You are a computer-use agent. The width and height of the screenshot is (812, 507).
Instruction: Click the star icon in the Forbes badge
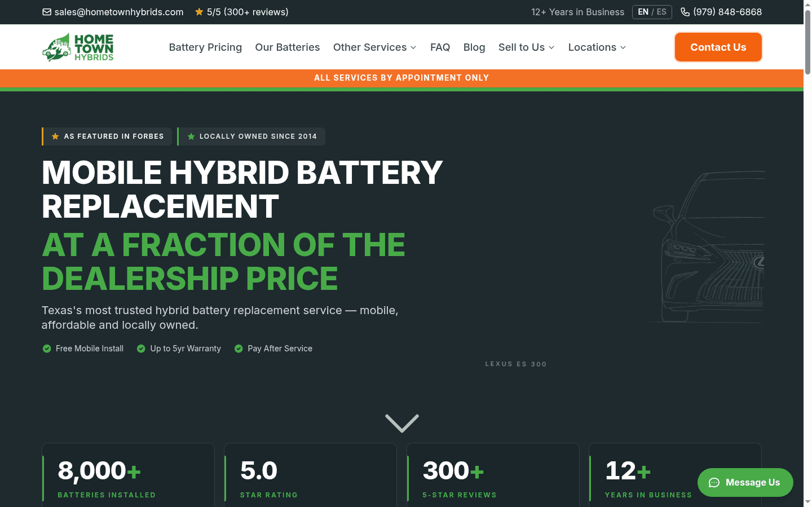[x=55, y=136]
